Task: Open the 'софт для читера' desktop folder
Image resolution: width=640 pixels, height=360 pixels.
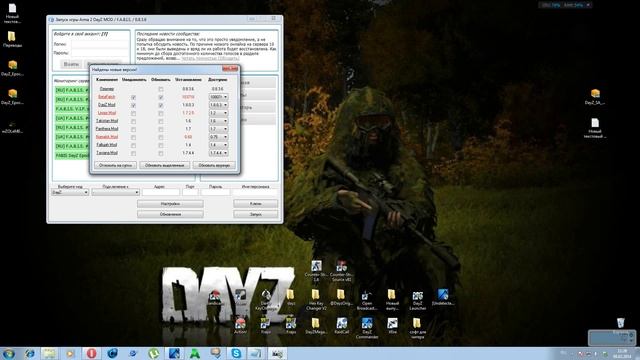Action: 418,328
